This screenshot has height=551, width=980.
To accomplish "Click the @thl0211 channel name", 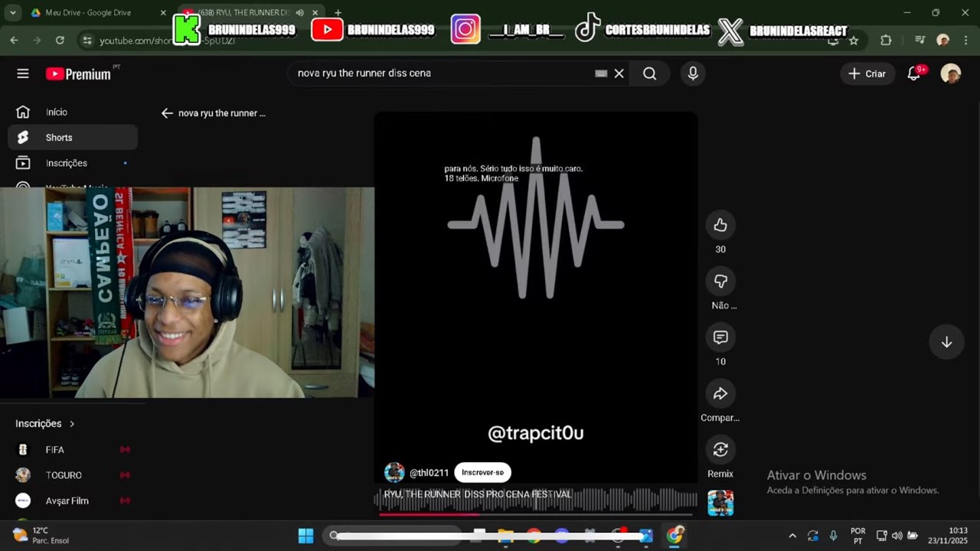I will pos(429,473).
